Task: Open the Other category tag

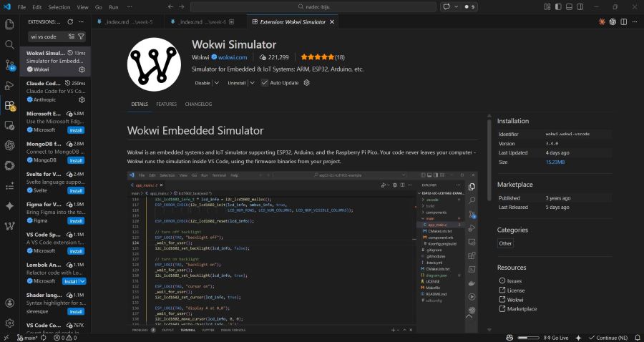Action: tap(505, 243)
